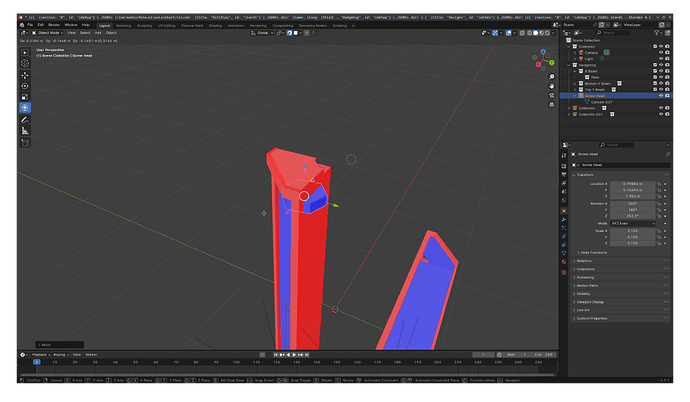Collapse the Screw Head tree item

coord(575,95)
